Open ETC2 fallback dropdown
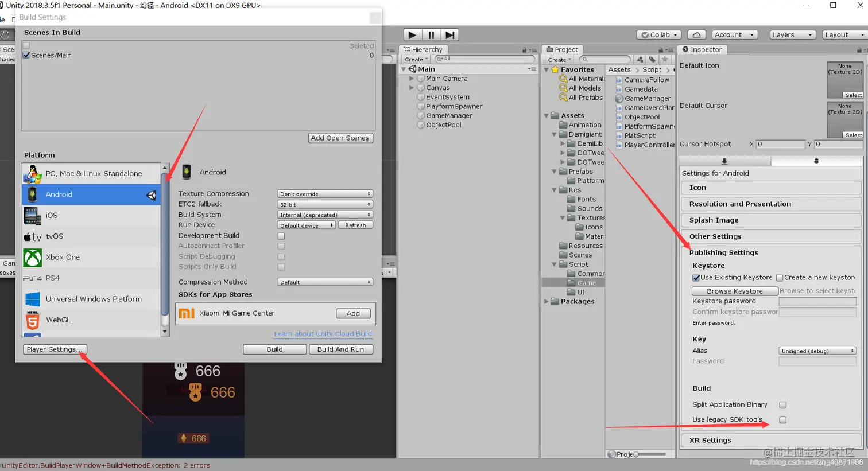This screenshot has height=471, width=868. point(325,204)
